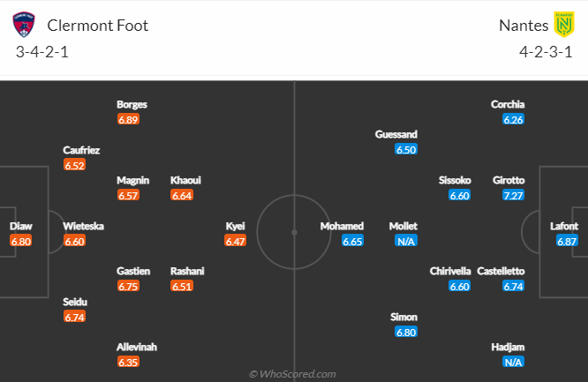Screen dimensions: 588x382
Task: Click Simon's 6.80 rating badge
Action: point(406,332)
